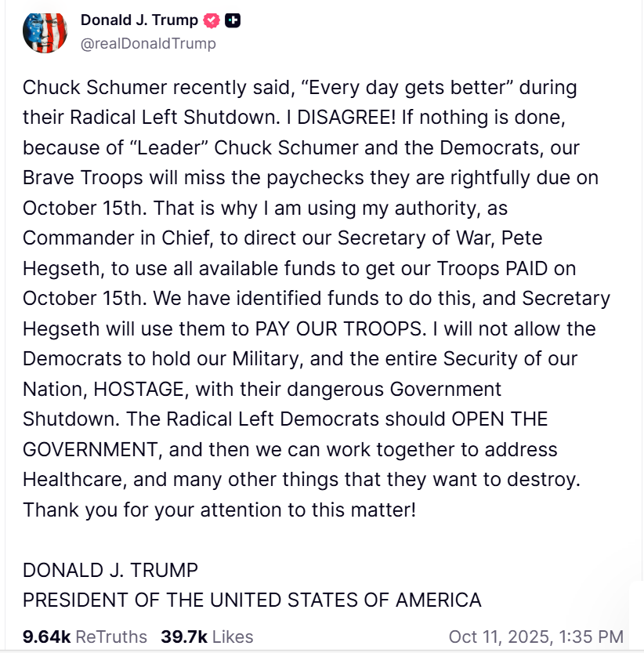Click "PRESIDENT OF THE UNITED STATES OF AMERICA" line
The width and height of the screenshot is (644, 653).
click(251, 600)
